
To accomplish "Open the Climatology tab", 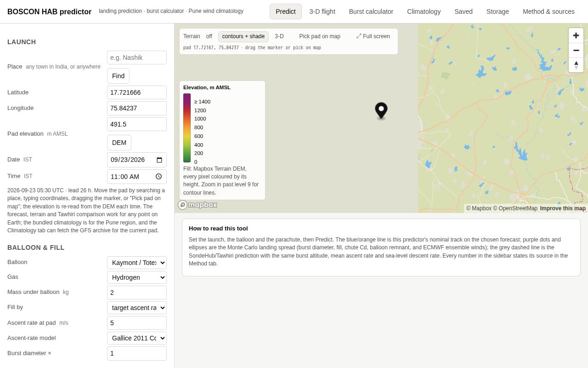I will pos(424,11).
